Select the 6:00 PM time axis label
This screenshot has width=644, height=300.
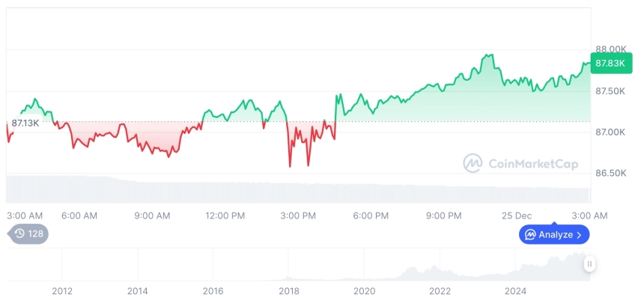[x=371, y=215]
